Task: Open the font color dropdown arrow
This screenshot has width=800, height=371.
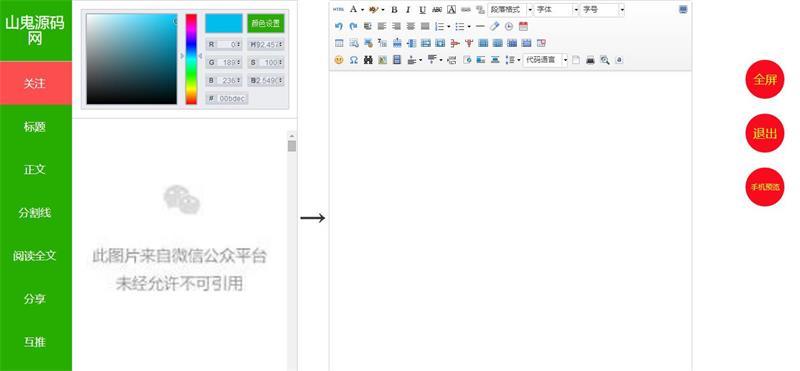Action: [x=362, y=10]
